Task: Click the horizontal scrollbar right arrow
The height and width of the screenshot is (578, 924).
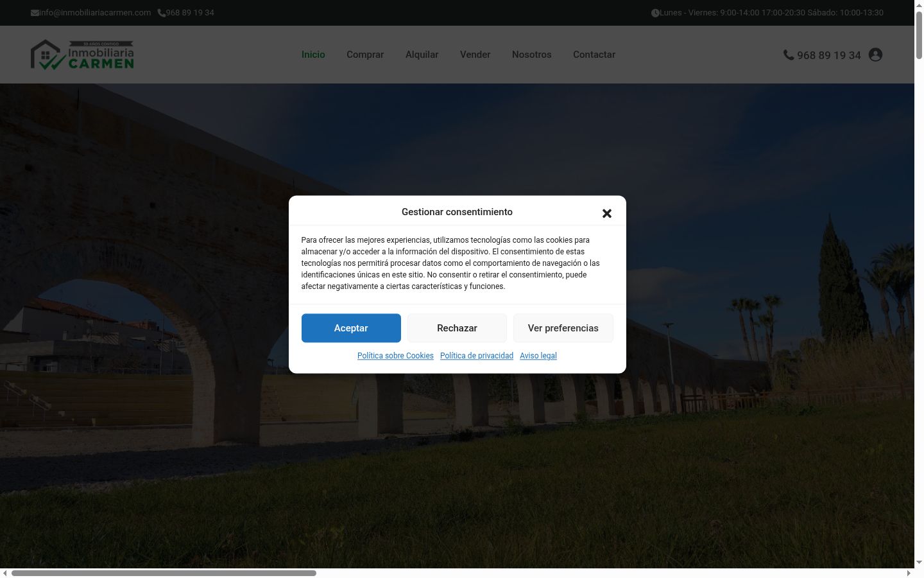Action: coord(909,573)
